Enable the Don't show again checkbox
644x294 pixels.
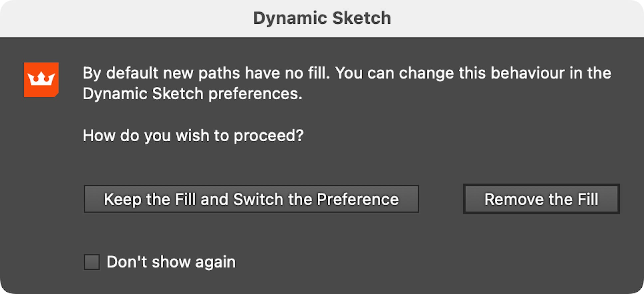tap(92, 262)
